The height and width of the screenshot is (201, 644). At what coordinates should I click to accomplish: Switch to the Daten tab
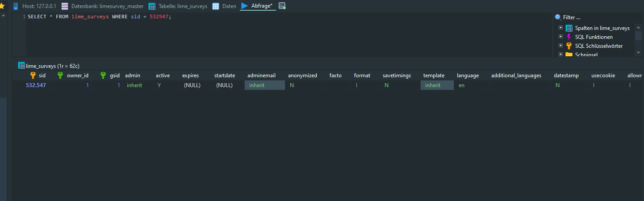[x=225, y=6]
